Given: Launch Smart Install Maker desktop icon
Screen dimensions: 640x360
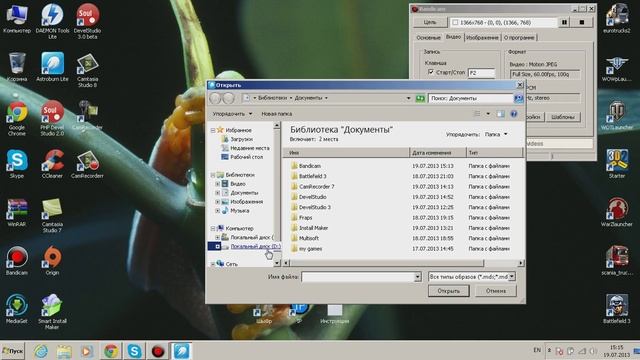Looking at the screenshot, I should pyautogui.click(x=52, y=311).
